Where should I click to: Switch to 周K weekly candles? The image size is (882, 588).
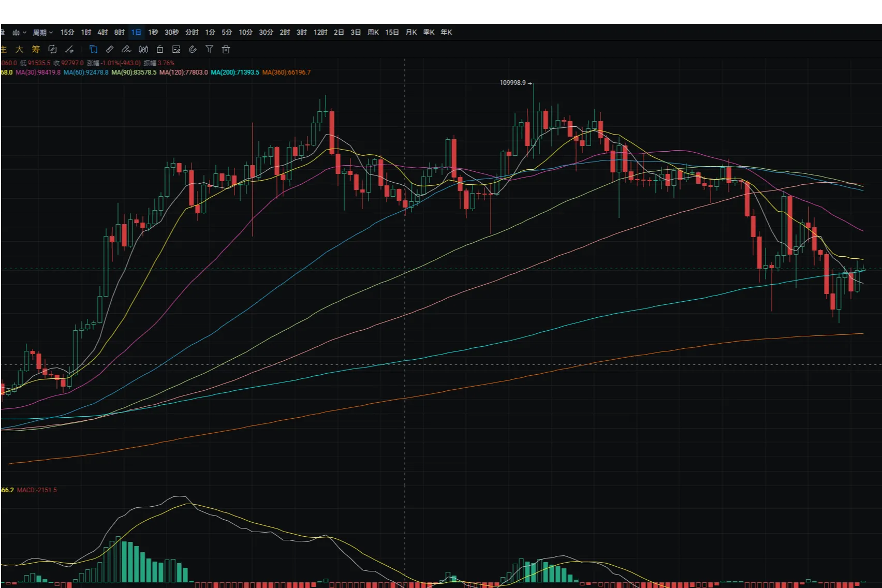[373, 33]
